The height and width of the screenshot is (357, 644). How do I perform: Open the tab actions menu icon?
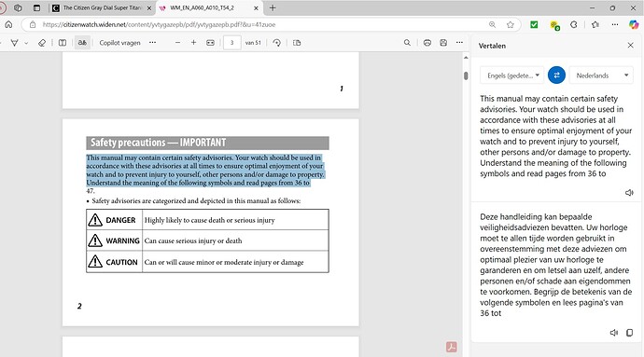(x=36, y=7)
